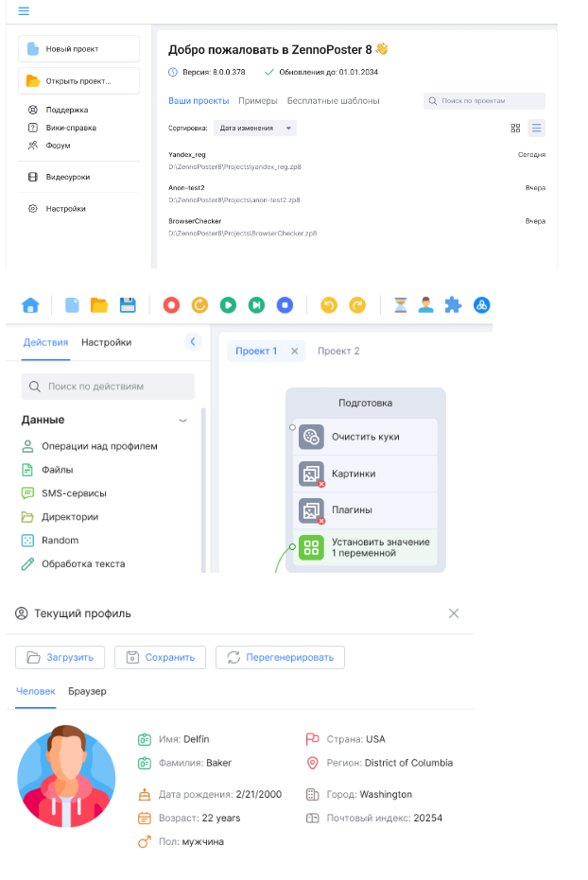
Task: Click the Settings gear icon in sidebar
Action: pyautogui.click(x=33, y=208)
